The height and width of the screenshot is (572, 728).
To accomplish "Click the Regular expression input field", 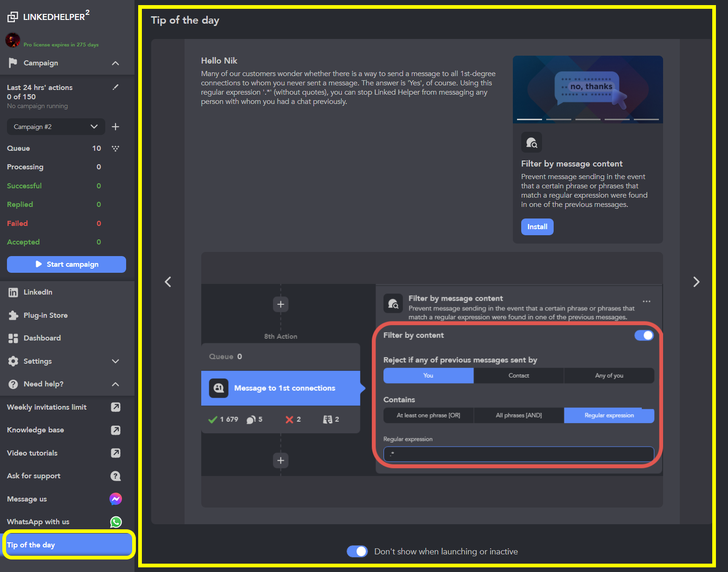I will 519,454.
